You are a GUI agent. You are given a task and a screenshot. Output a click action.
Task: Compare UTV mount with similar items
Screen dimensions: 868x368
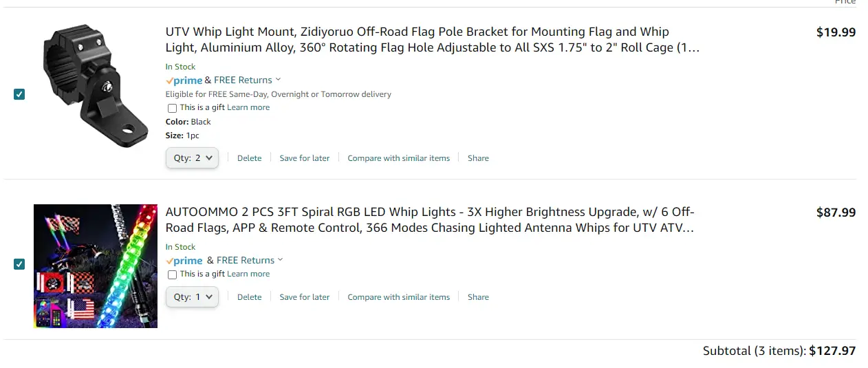coord(399,158)
